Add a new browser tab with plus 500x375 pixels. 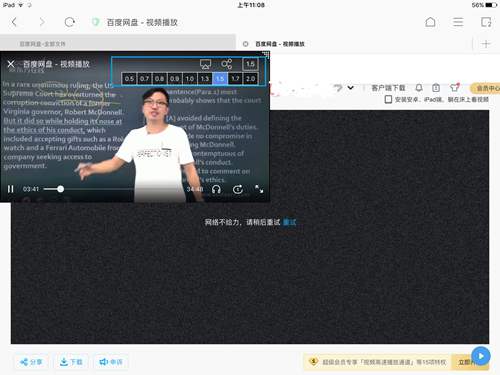[486, 44]
